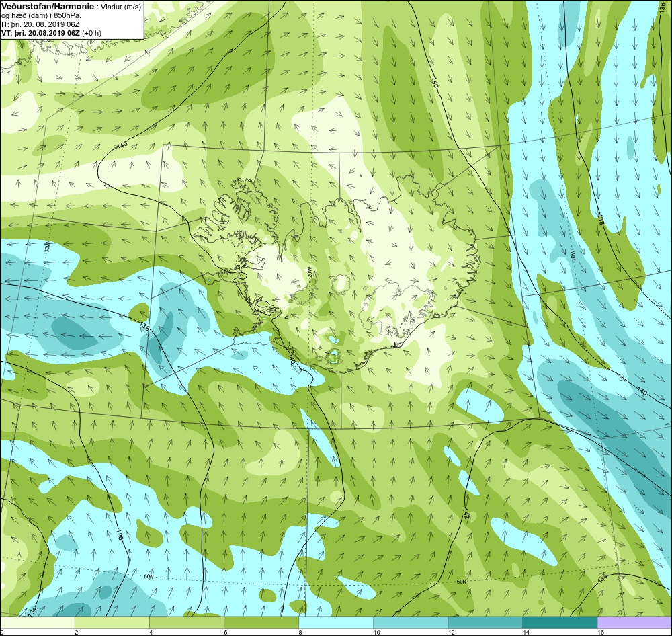Select the '144' height contour label
Screen dimensions: 672x636
point(602,580)
